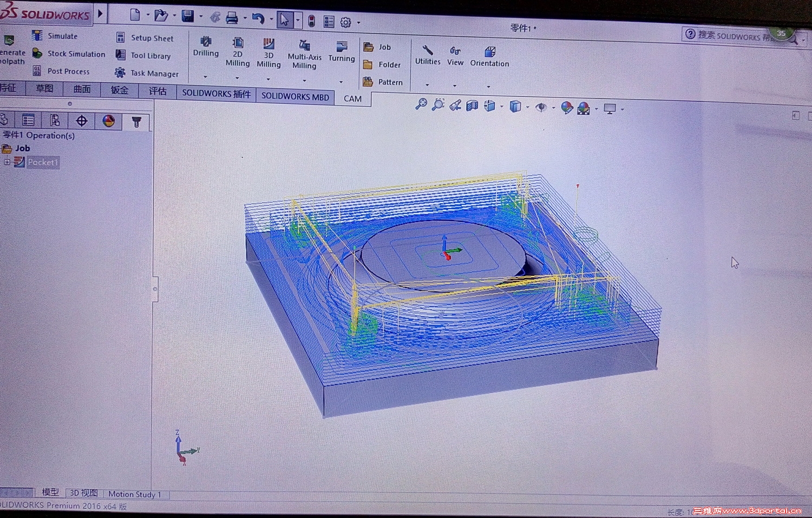Choose the 2D Milling operation
This screenshot has width=812, height=518.
click(238, 52)
